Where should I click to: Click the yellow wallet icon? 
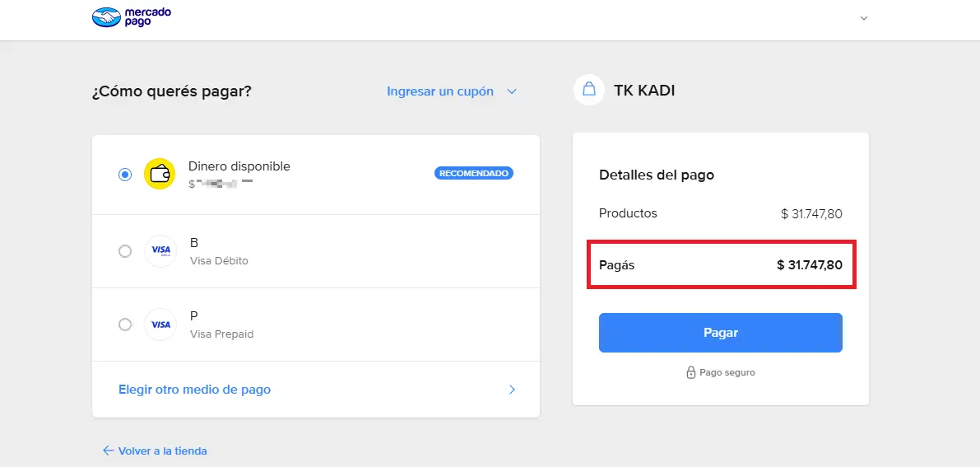tap(160, 174)
